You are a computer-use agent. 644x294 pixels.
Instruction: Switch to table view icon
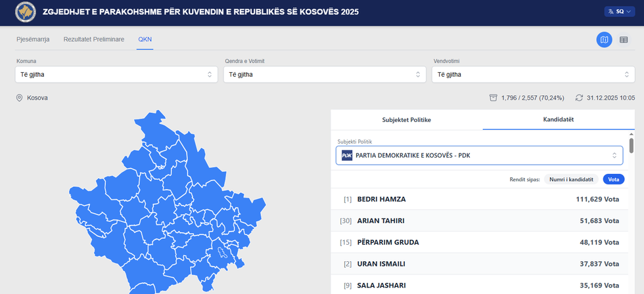624,40
